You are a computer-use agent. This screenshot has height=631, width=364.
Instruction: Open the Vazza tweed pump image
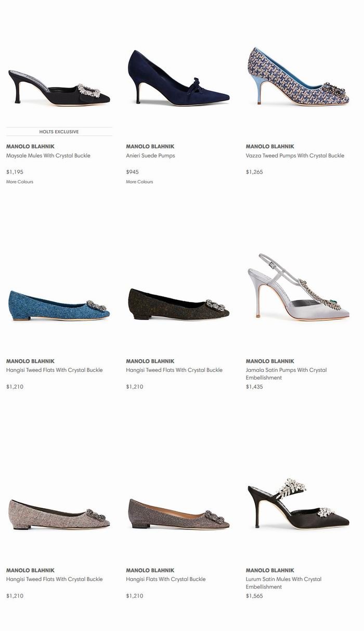(x=298, y=77)
